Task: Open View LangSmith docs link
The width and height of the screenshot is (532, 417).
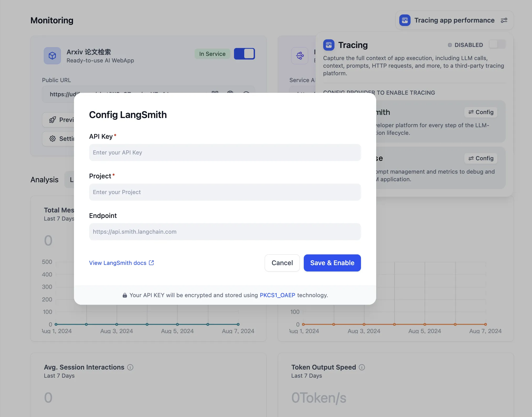Action: coord(118,263)
